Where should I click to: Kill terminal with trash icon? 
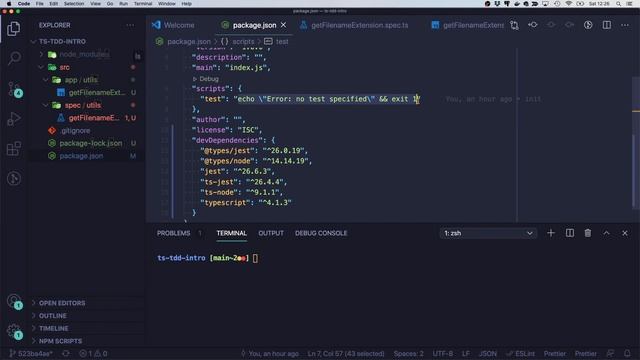pyautogui.click(x=588, y=233)
